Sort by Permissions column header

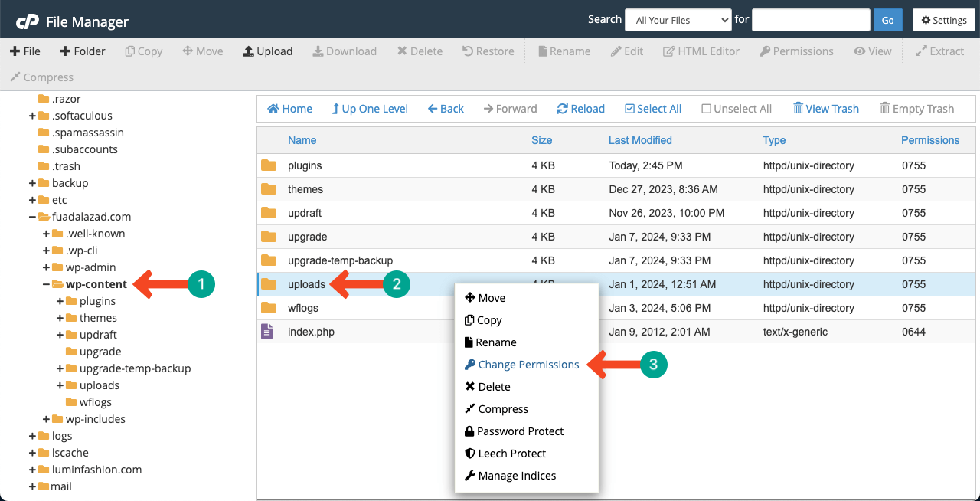[x=930, y=140]
